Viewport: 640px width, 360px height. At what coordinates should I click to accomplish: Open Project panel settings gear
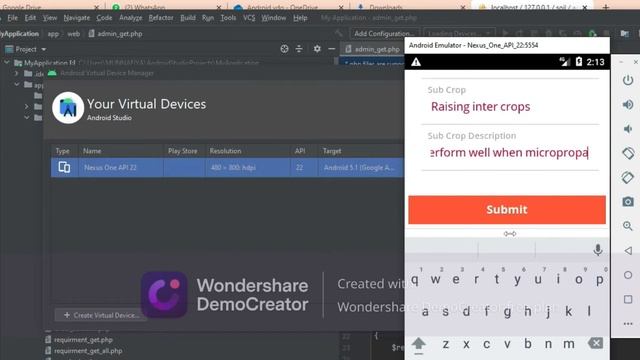point(317,49)
